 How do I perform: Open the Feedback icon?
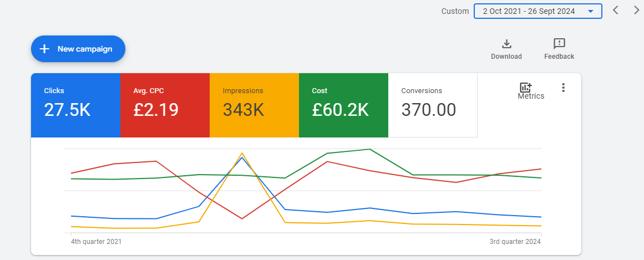[559, 44]
